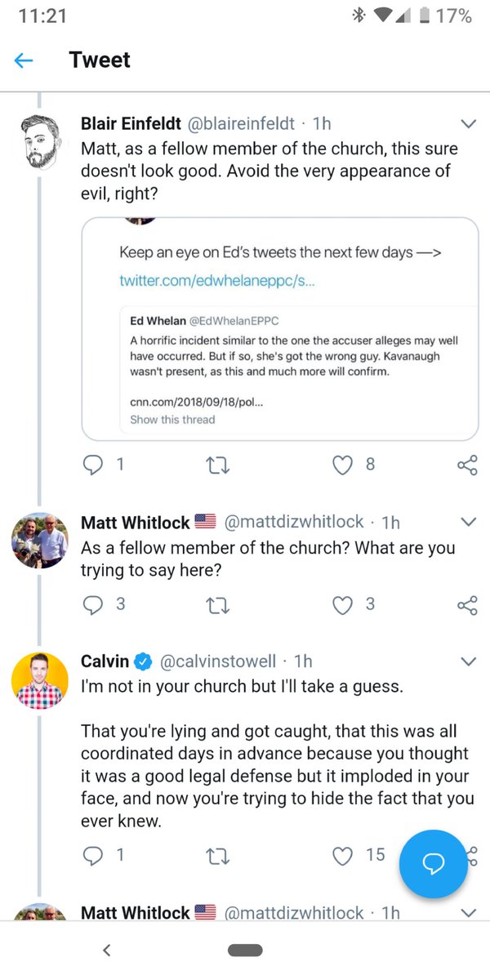This screenshot has width=490, height=980.
Task: Open Blair Einfeldt's profile avatar
Action: coord(39,140)
